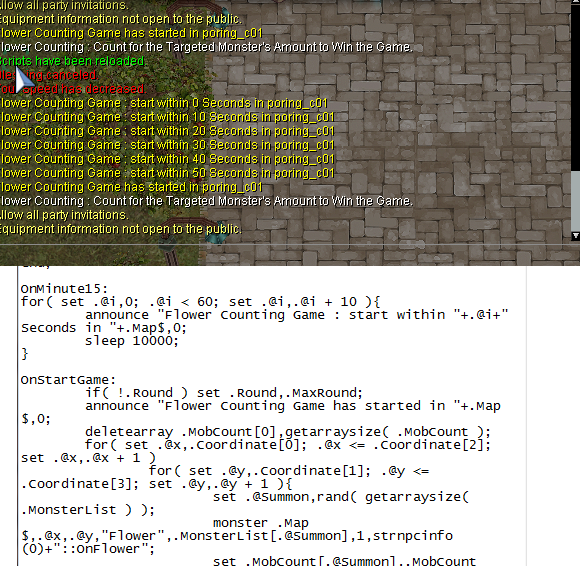The width and height of the screenshot is (585, 566).
Task: Click the 'start within 30 Seconds' announcement
Action: pos(167,145)
